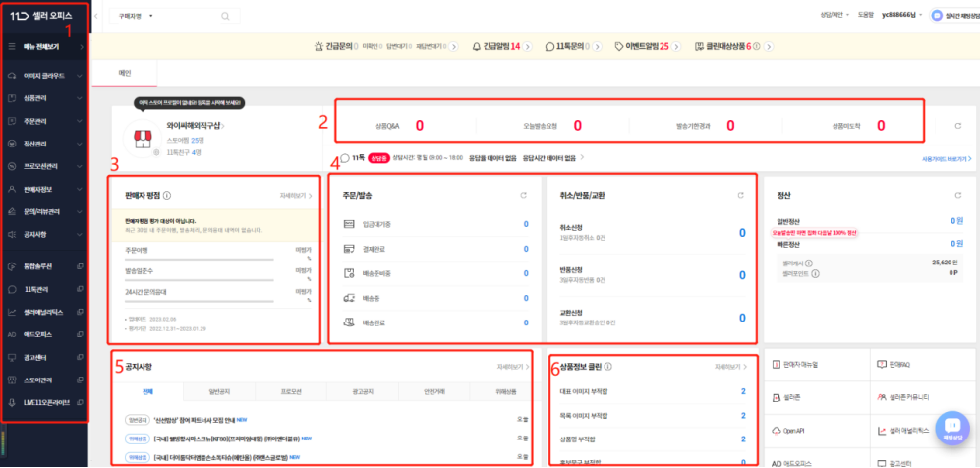Click the Open API cloud icon
The height and width of the screenshot is (468, 980).
tap(777, 430)
